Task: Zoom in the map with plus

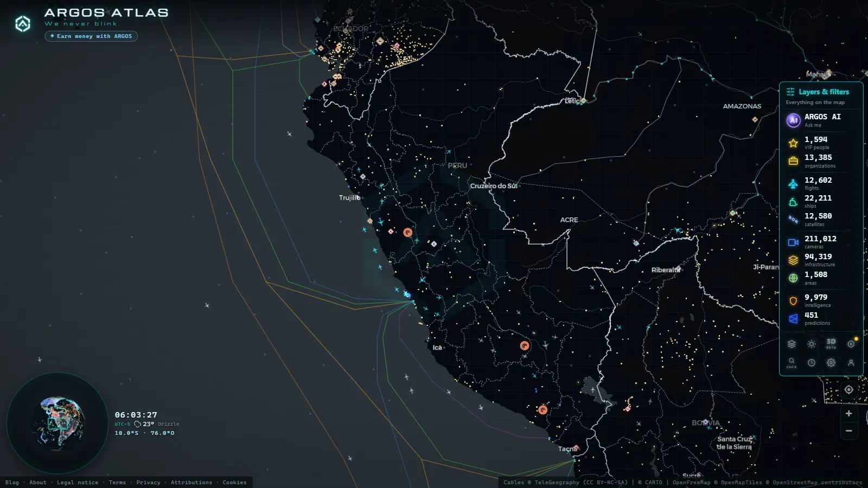Action: pos(849,413)
